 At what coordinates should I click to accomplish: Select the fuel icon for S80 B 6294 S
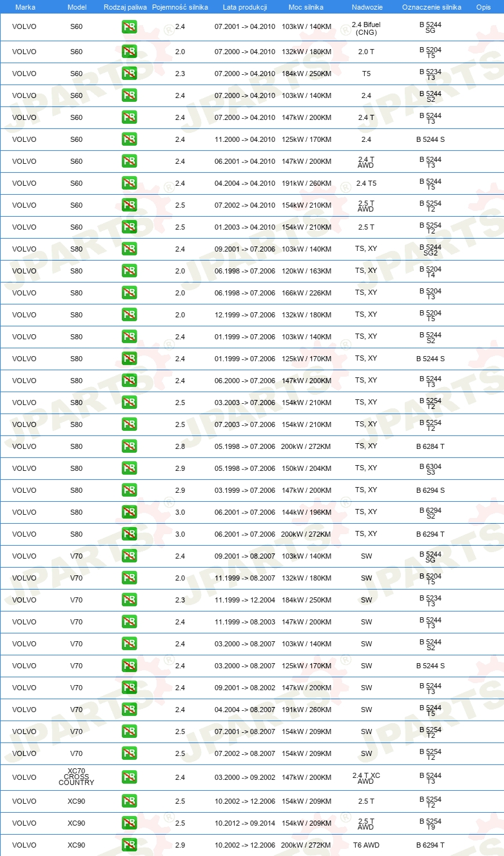(x=129, y=490)
